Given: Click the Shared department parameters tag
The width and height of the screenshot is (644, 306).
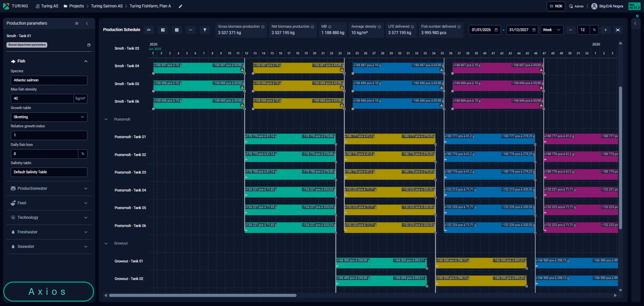Looking at the screenshot, I should pos(27,45).
